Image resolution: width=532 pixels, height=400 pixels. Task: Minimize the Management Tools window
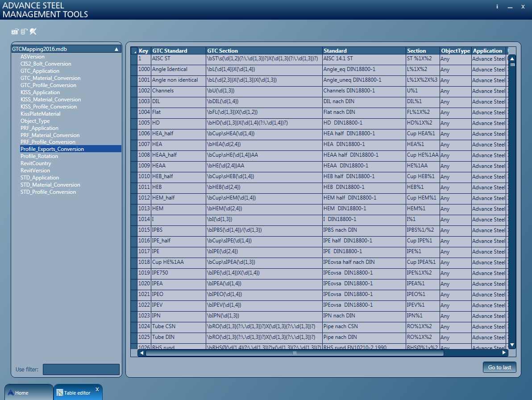tap(510, 7)
